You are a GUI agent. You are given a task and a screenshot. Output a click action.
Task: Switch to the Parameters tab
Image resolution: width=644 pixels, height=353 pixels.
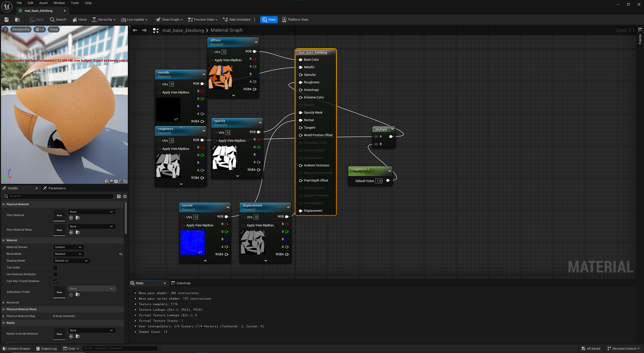click(54, 188)
